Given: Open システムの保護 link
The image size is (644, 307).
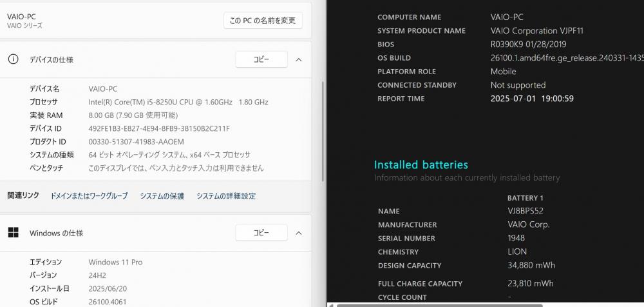Looking at the screenshot, I should click(162, 196).
